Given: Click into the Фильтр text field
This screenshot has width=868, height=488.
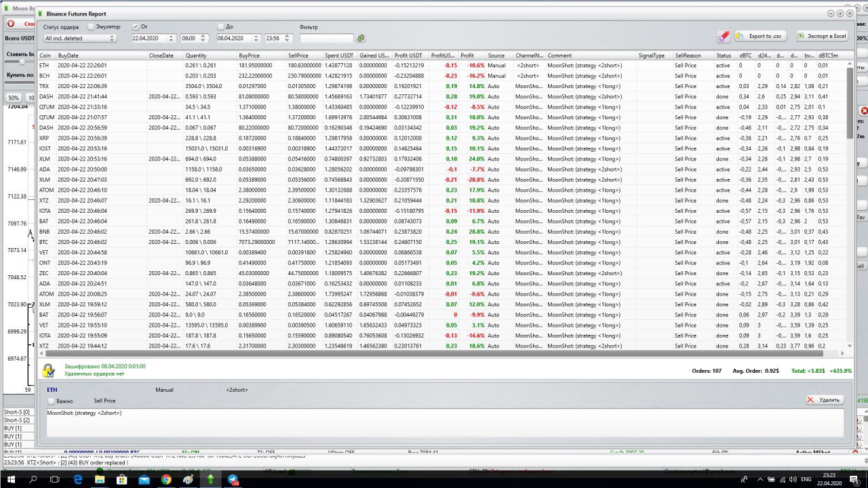Looking at the screenshot, I should tap(327, 39).
